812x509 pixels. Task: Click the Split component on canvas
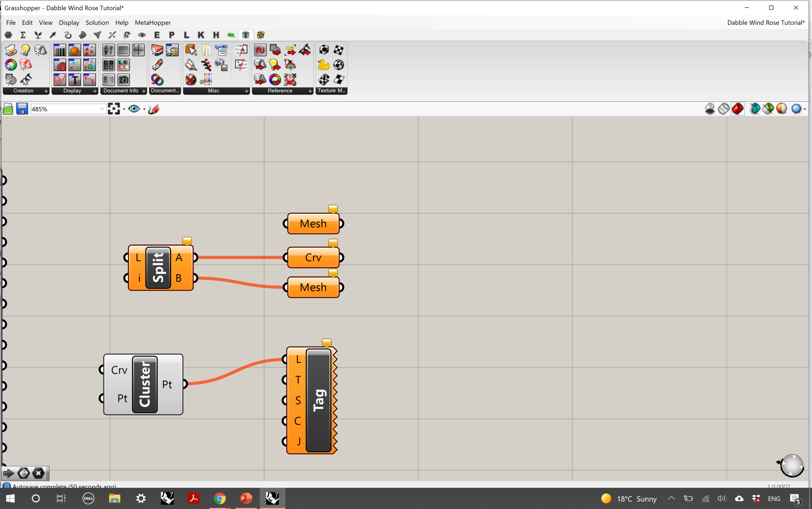coord(158,268)
